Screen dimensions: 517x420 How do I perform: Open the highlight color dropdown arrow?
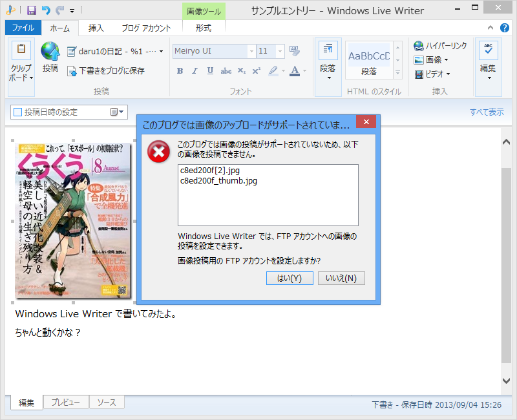tap(283, 70)
